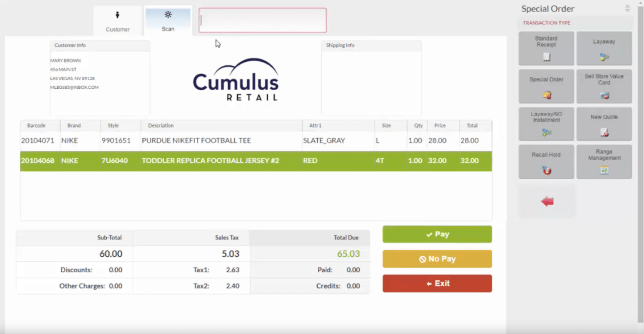Screen dimensions: 644x334
Task: Open Range Management
Action: click(604, 162)
